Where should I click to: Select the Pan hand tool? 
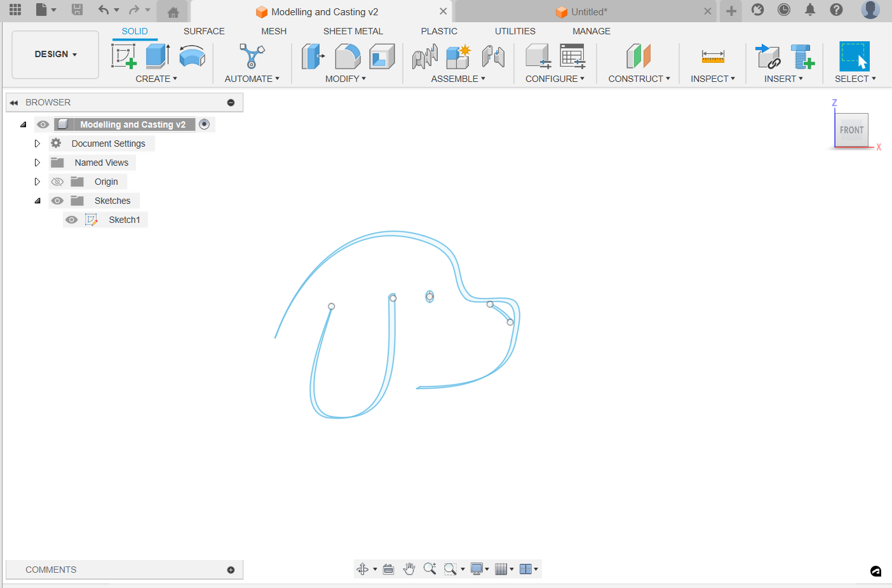point(409,569)
